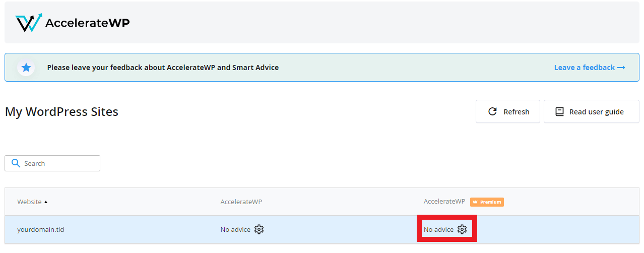This screenshot has width=644, height=253.
Task: Open AccelerateWP Premium settings gear for yourdomain.tld
Action: click(462, 229)
